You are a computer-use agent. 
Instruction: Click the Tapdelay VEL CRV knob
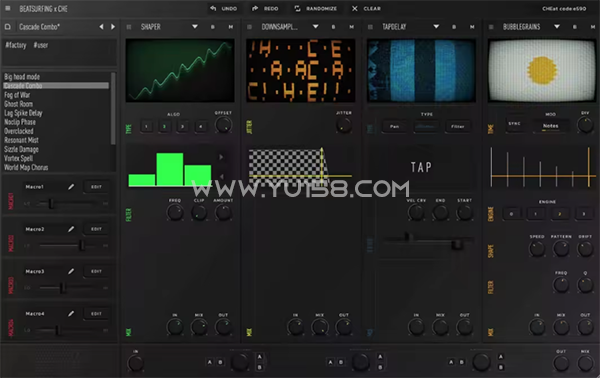click(x=416, y=212)
